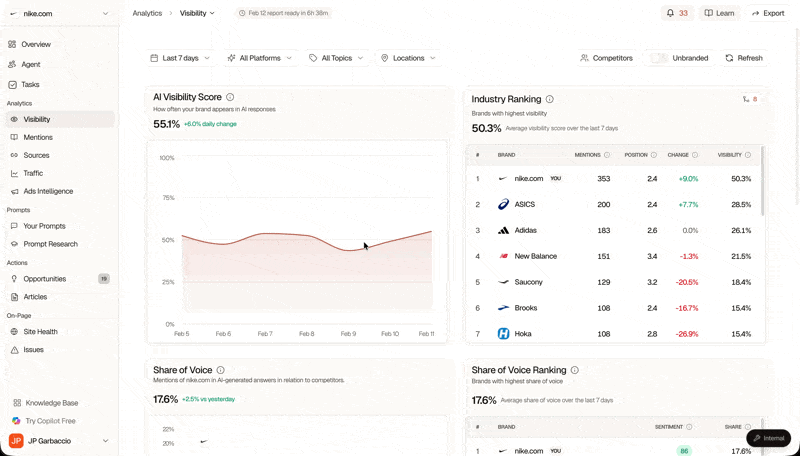Click the branch icon with 8 in Industry Ranking

[750, 99]
